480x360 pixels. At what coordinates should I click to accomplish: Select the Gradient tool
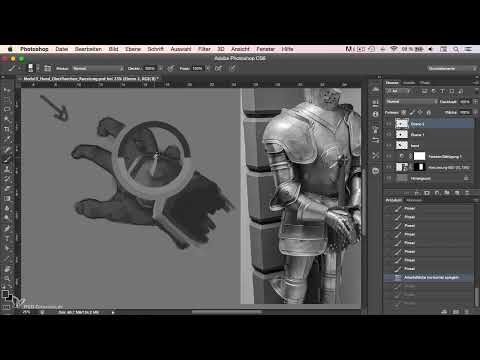coord(6,199)
